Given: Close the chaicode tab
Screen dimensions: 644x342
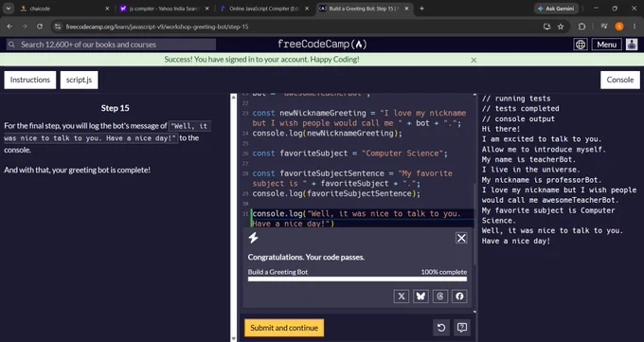Looking at the screenshot, I should coord(107,9).
